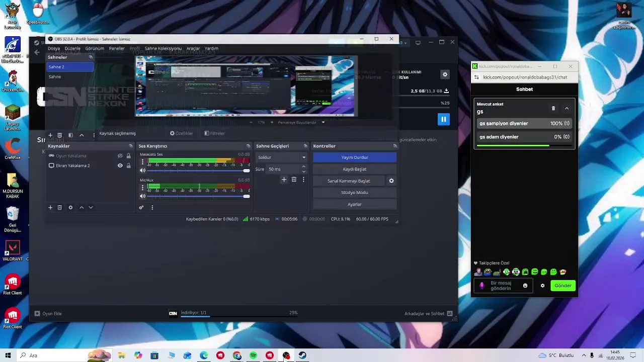Hide Ekran Yakalama 2 source
This screenshot has width=644, height=362.
tap(120, 165)
